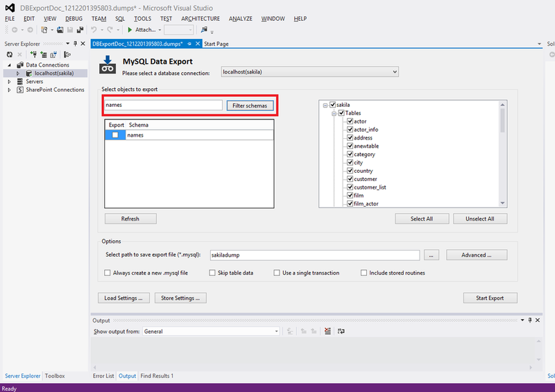Click the Undo toolbar icon
The image size is (555, 392).
(x=94, y=30)
